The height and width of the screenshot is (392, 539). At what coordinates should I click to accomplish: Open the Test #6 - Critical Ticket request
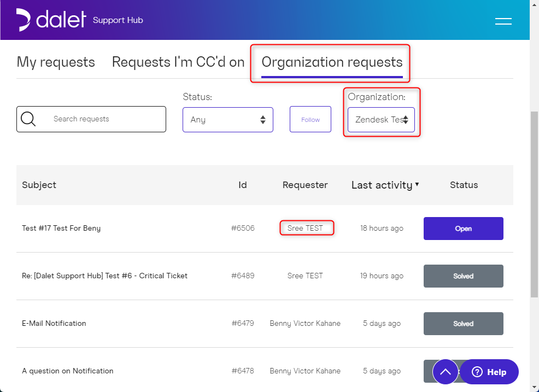tap(104, 276)
